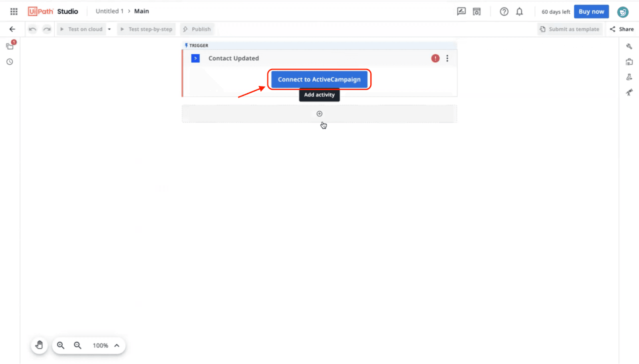Click the undo icon

pyautogui.click(x=32, y=29)
